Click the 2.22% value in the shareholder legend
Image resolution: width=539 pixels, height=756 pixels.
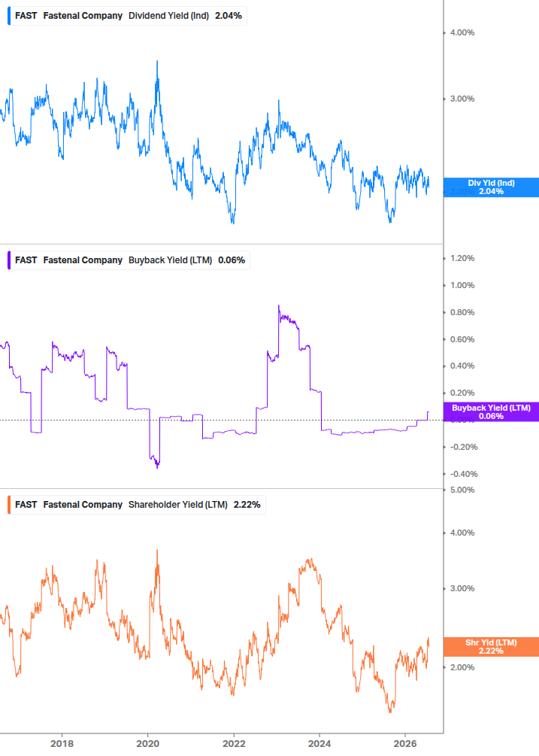coord(247,505)
